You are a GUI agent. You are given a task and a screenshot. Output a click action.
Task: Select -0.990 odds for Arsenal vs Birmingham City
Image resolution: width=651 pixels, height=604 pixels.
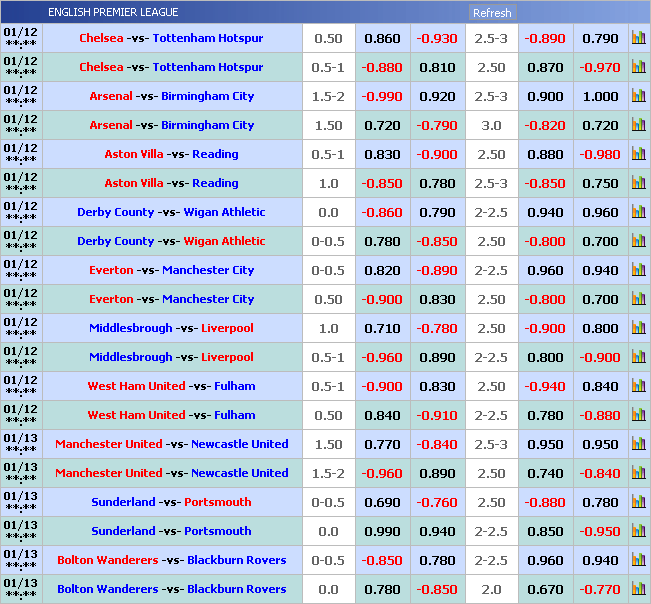tap(382, 97)
